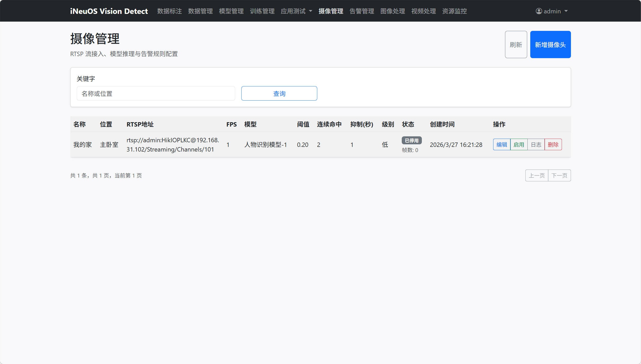Click 新增摄像头 button
This screenshot has width=641, height=364.
(x=550, y=45)
